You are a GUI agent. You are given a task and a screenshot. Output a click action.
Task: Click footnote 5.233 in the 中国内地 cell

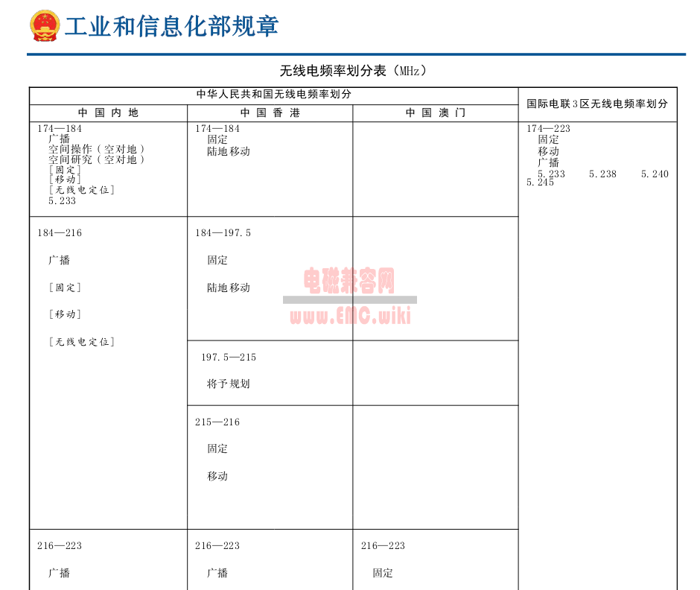click(x=62, y=201)
